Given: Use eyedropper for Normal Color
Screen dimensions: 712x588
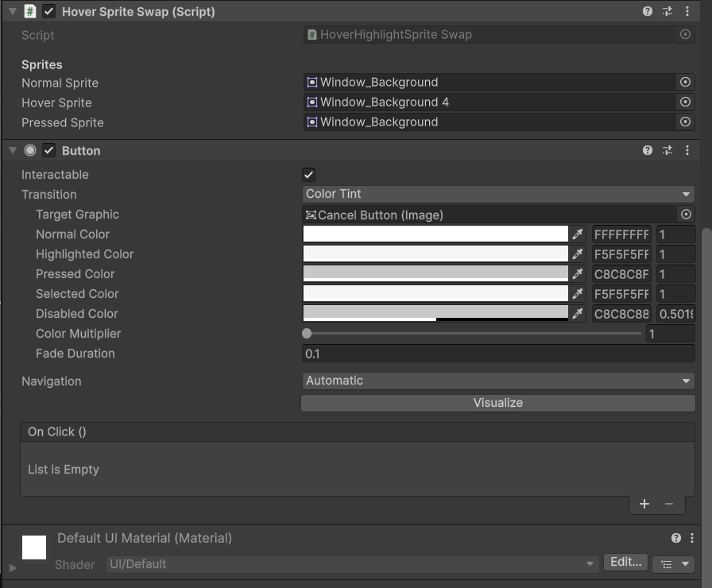Looking at the screenshot, I should [x=578, y=234].
